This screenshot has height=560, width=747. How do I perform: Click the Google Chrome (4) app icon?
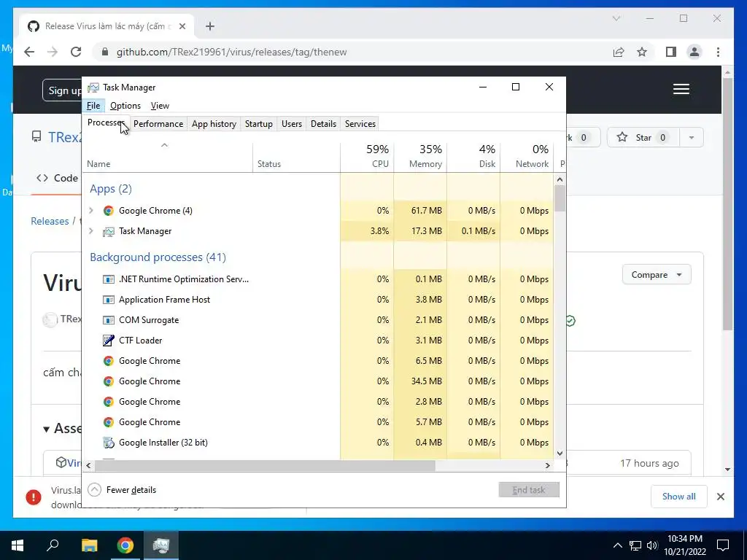pos(109,211)
